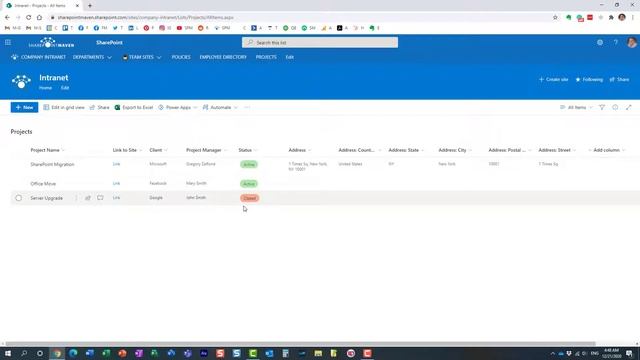Open the browser extensions puzzle icon

611,18
